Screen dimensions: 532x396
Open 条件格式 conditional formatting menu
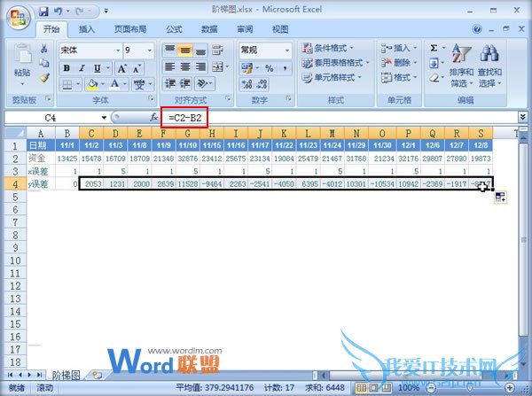328,48
